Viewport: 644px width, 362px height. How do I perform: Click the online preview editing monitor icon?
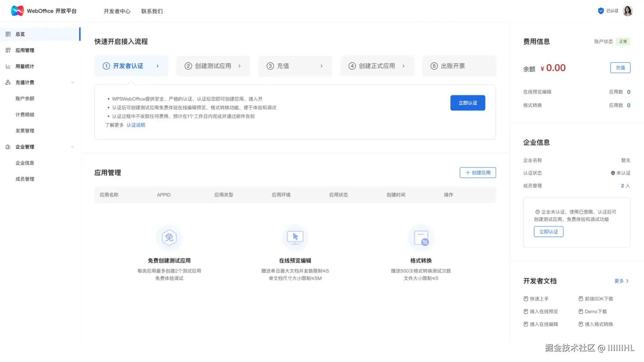coord(295,237)
